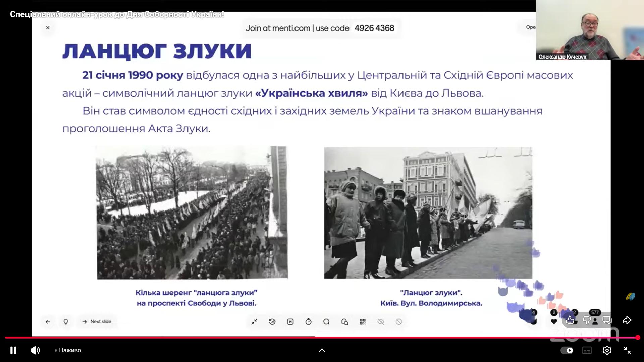Open YouTube player settings gear

click(x=607, y=350)
